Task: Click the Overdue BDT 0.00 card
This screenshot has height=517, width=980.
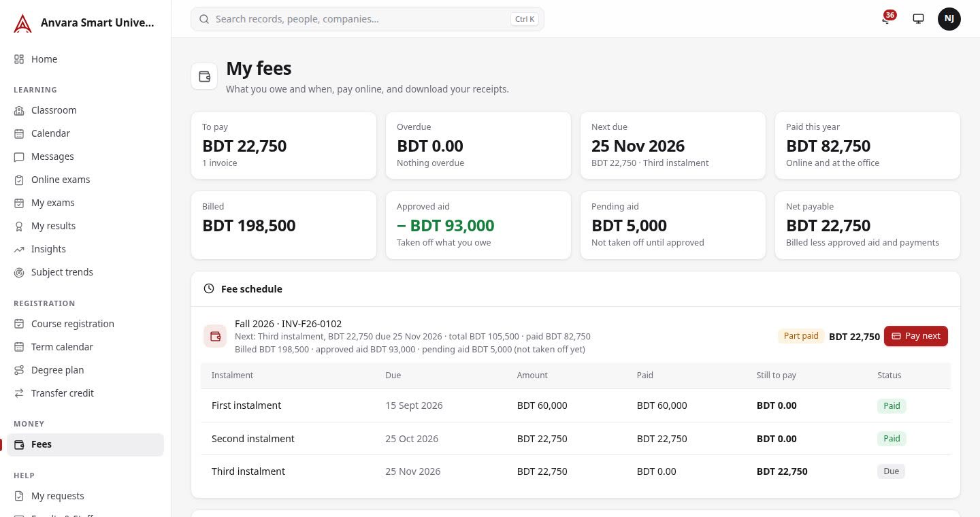Action: tap(478, 146)
